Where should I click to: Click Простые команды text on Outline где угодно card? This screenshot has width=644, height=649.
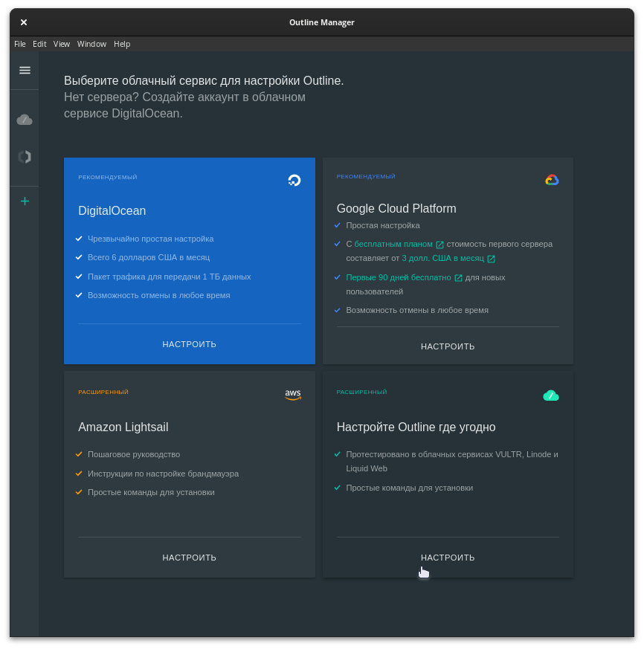pos(410,488)
